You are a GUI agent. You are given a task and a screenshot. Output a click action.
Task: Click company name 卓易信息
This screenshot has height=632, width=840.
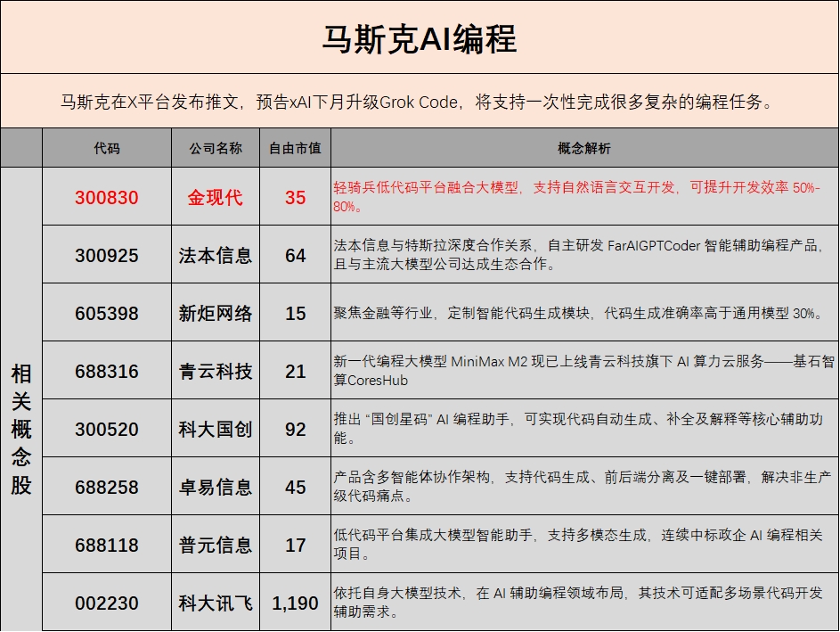coord(216,487)
